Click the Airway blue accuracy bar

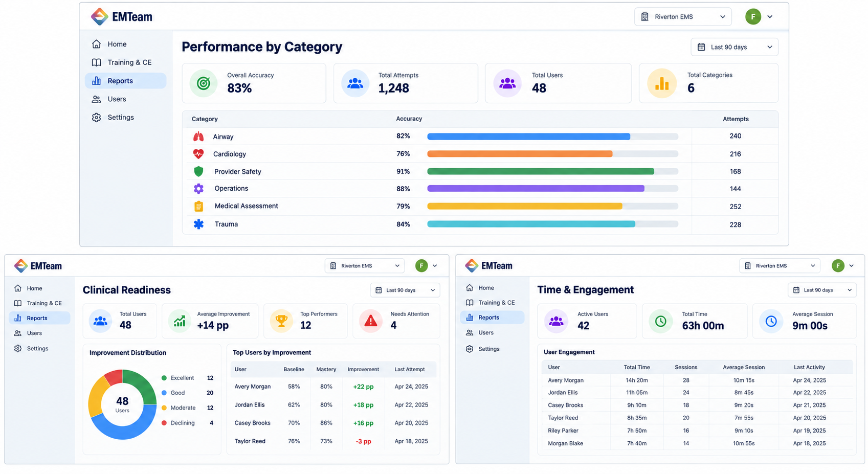pos(528,137)
